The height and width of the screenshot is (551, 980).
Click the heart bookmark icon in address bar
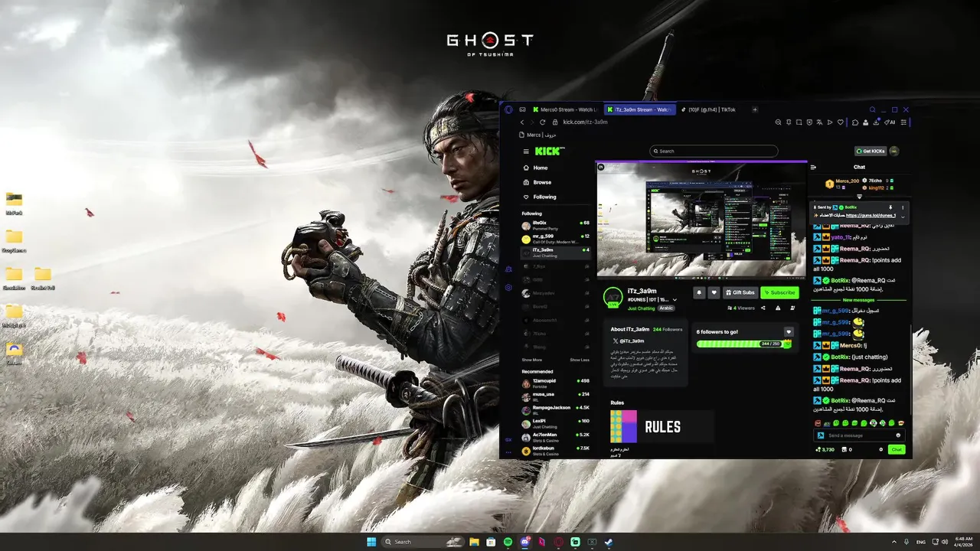[x=840, y=122]
